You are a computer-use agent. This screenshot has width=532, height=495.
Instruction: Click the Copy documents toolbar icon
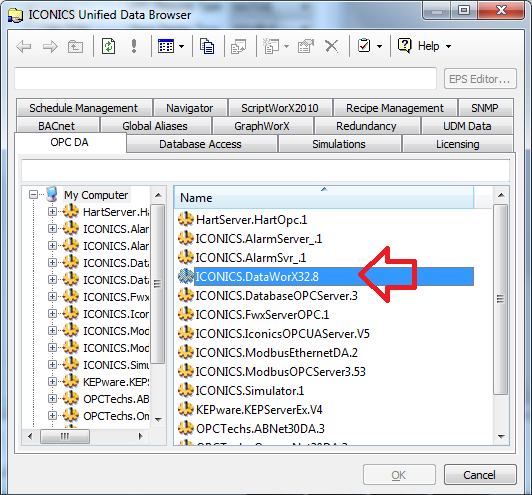[x=207, y=46]
